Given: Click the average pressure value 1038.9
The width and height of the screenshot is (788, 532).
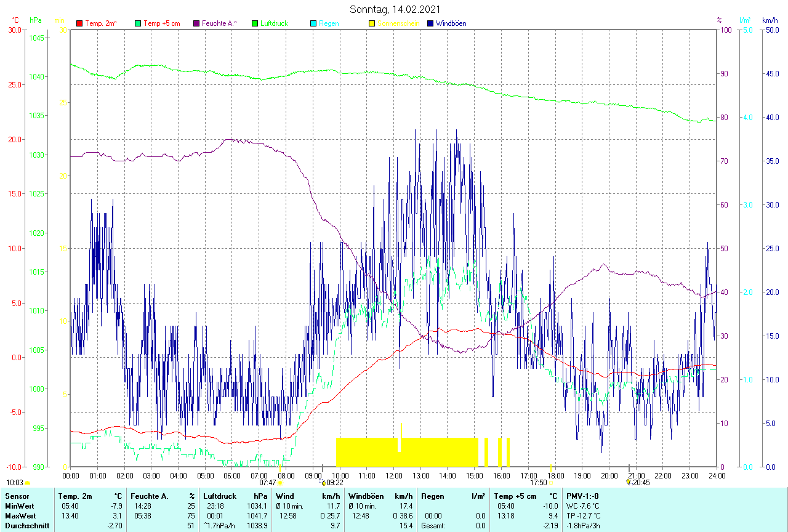Looking at the screenshot, I should click(x=257, y=526).
